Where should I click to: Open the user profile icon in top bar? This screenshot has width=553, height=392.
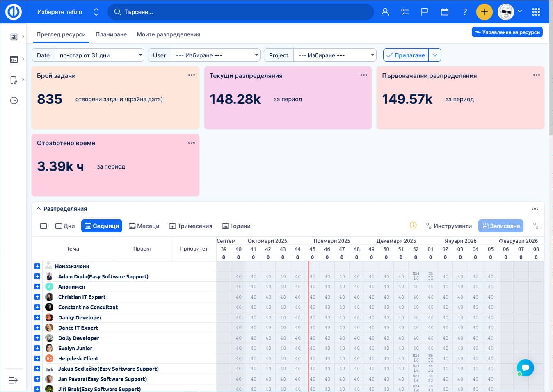[385, 12]
